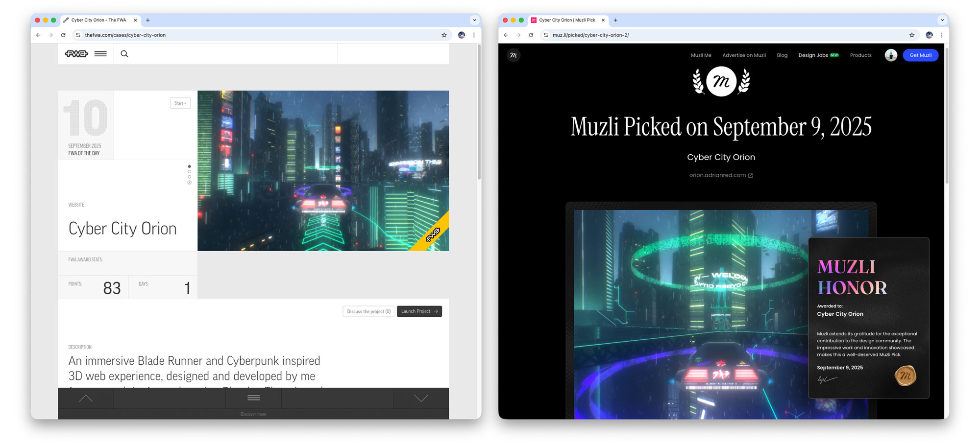This screenshot has height=445, width=980.
Task: Select the first filled slide indicator dot
Action: coord(189,166)
